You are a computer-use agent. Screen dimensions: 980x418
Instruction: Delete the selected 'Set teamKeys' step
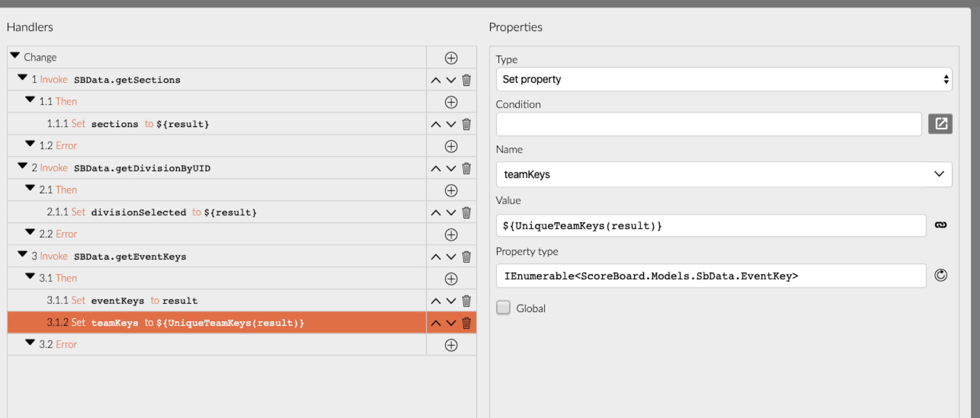tap(466, 323)
